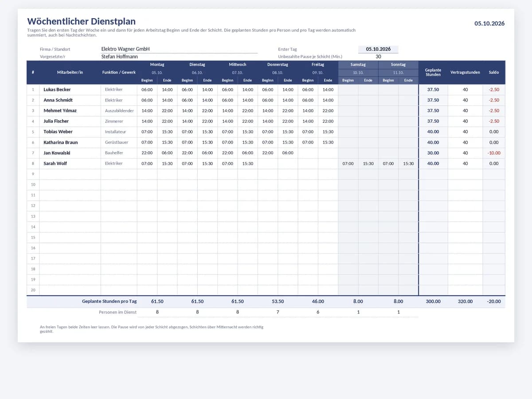Click the 'Vorgesetzte/r' label

pos(52,57)
